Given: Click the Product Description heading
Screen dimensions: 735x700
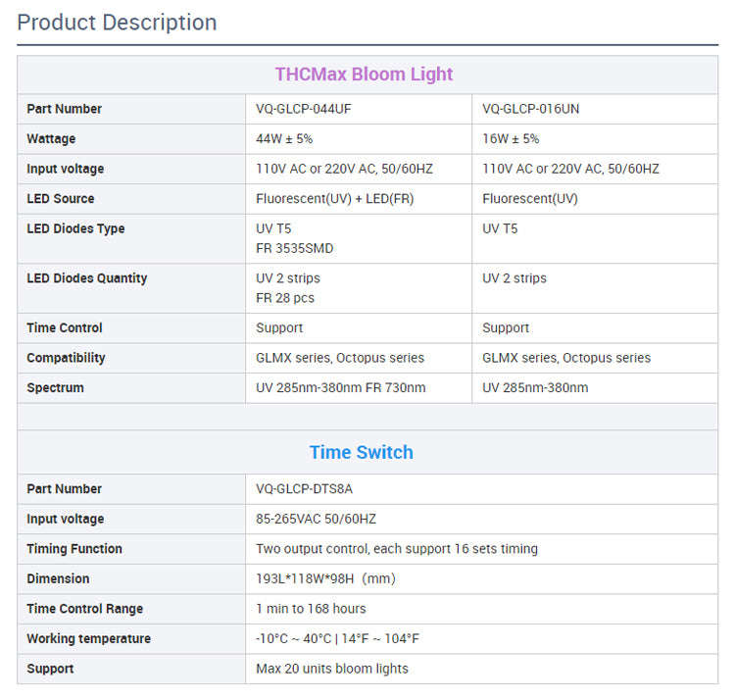Looking at the screenshot, I should 117,23.
